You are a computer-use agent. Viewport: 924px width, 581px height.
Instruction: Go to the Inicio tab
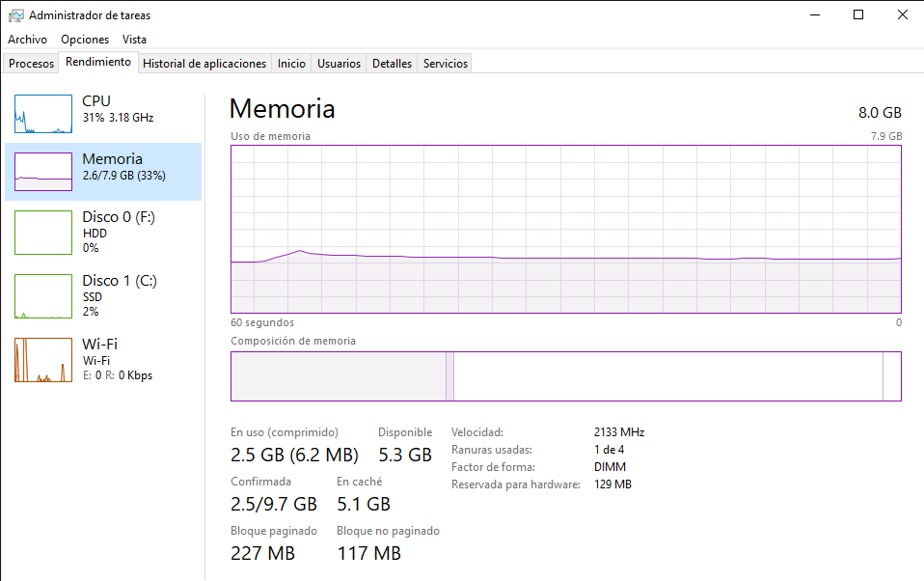click(x=291, y=64)
